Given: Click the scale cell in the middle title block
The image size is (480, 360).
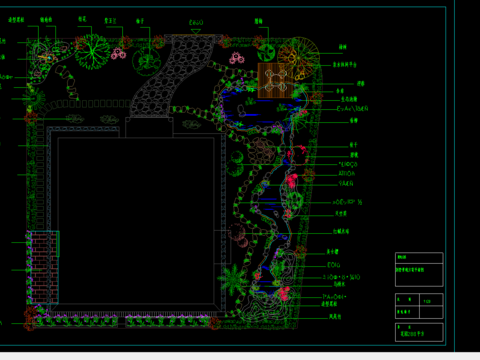Looking at the screenshot, I should pos(431,301).
